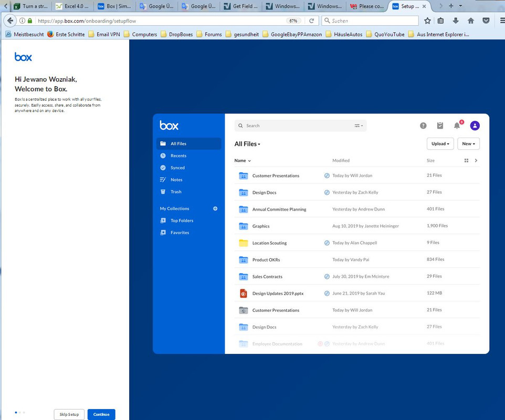
Task: Click the help question mark icon
Action: [x=423, y=125]
